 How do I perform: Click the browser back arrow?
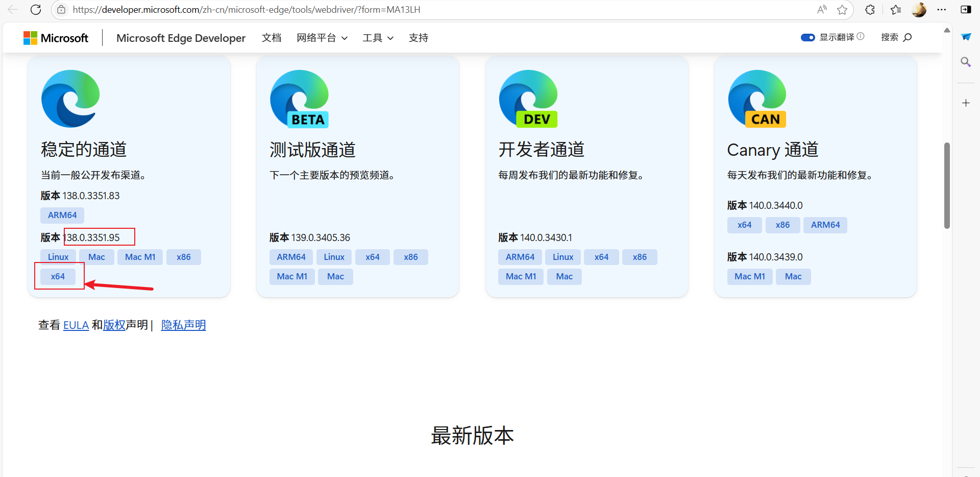tap(13, 10)
